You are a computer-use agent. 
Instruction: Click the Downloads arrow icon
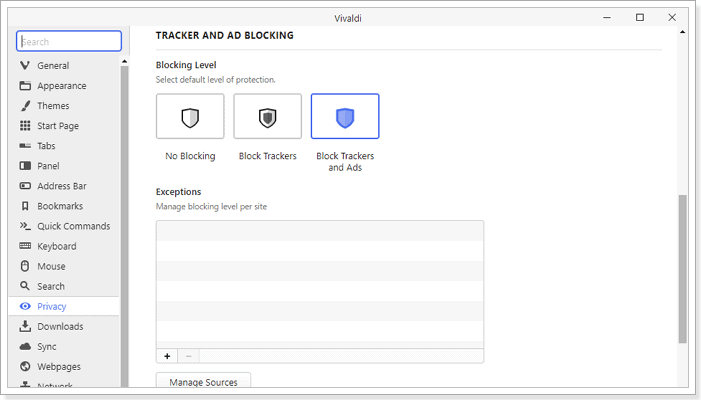pyautogui.click(x=25, y=326)
